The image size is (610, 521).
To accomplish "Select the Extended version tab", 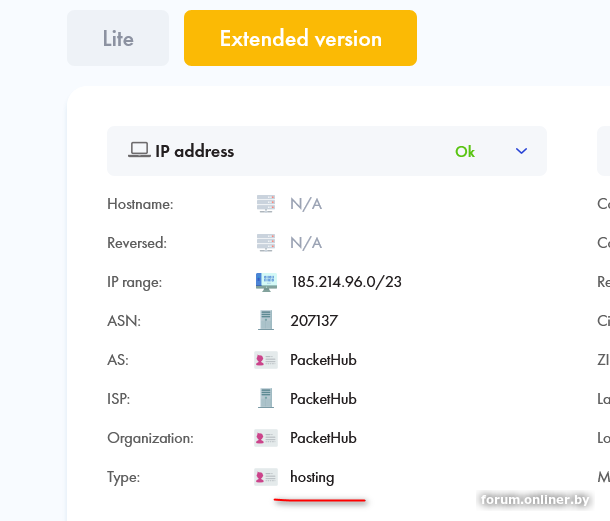I will (300, 39).
